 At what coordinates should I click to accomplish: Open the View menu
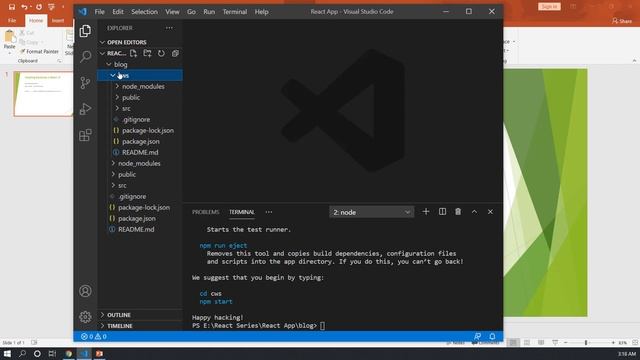point(172,12)
